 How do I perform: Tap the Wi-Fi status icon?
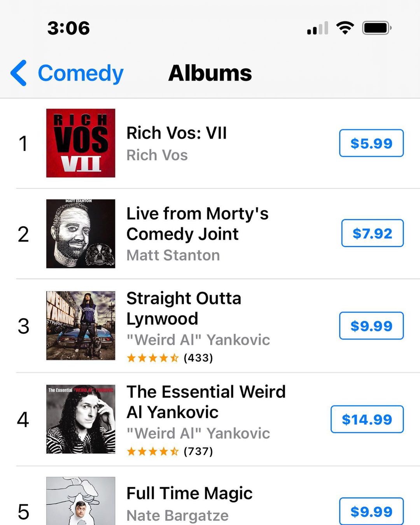pos(345,28)
